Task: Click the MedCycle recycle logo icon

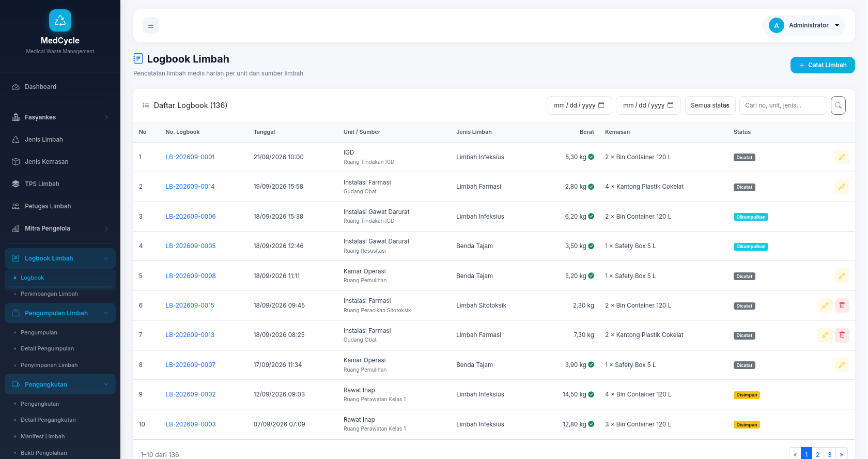Action: pyautogui.click(x=60, y=21)
